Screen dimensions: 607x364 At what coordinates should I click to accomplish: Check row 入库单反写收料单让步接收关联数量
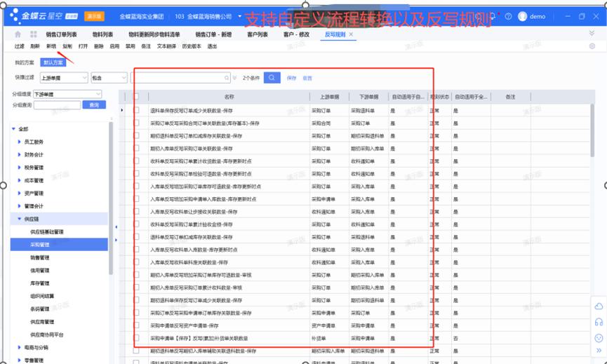pyautogui.click(x=136, y=212)
